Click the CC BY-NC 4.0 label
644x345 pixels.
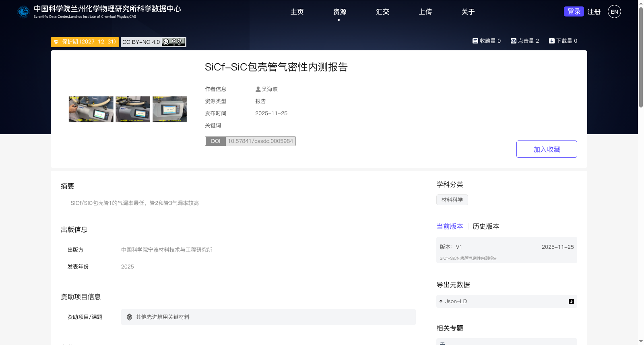141,42
